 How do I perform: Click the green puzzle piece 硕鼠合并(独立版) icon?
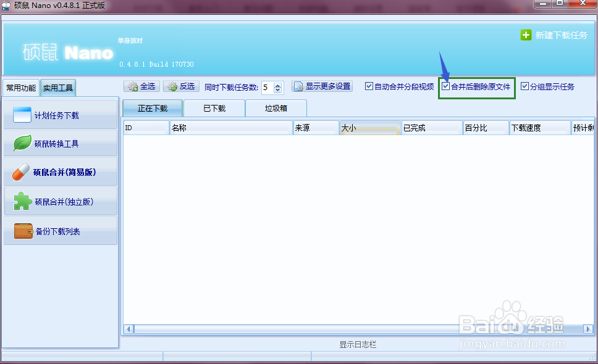click(22, 201)
